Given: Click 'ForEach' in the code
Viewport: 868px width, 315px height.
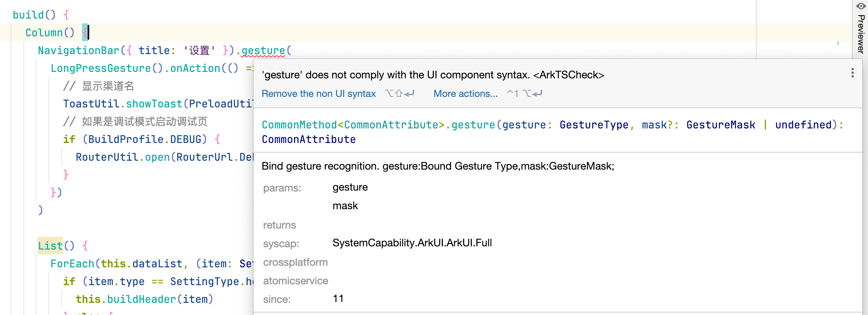Looking at the screenshot, I should point(72,264).
